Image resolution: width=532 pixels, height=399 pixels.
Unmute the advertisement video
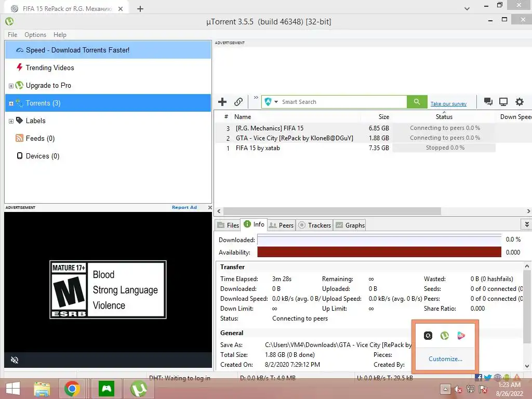[14, 360]
